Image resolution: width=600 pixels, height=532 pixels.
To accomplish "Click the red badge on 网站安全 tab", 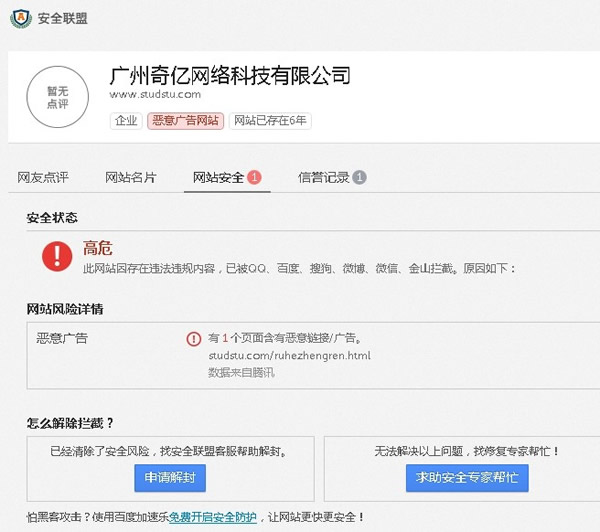I will click(x=254, y=178).
